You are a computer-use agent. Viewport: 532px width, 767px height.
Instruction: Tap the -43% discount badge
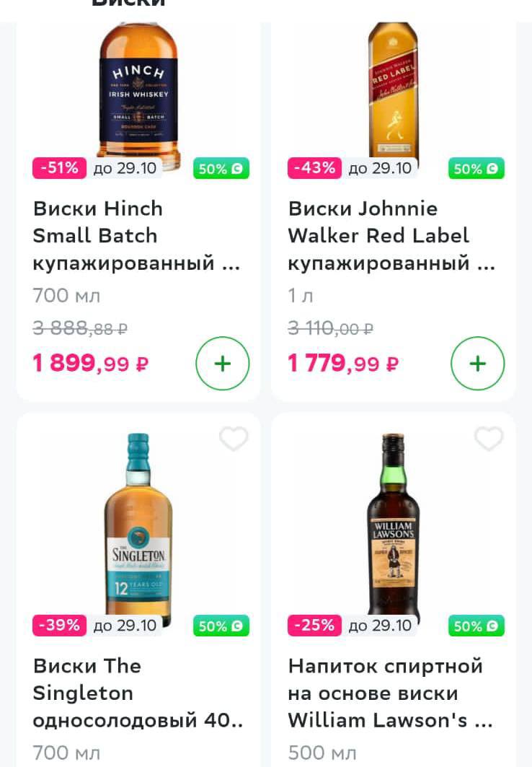pos(314,168)
